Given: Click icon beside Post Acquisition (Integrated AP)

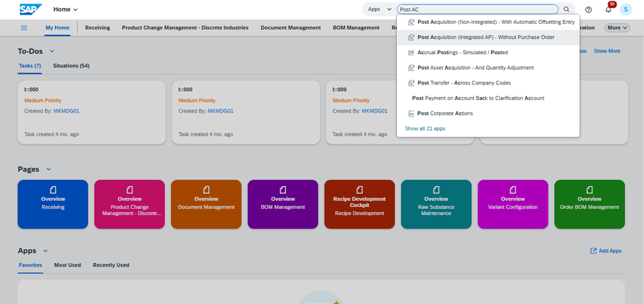Looking at the screenshot, I should click(x=411, y=38).
